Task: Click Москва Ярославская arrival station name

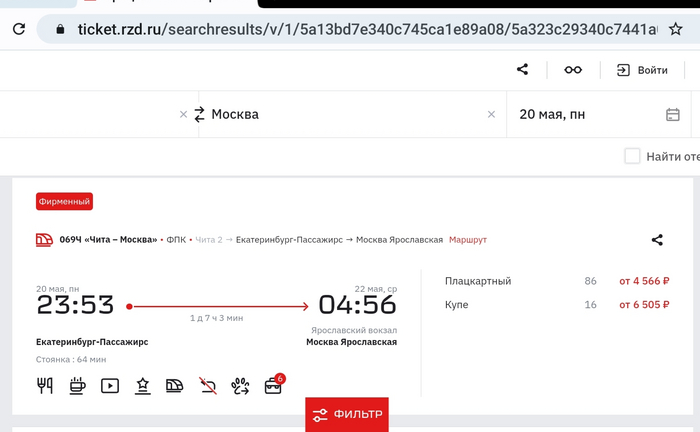Action: (x=351, y=342)
